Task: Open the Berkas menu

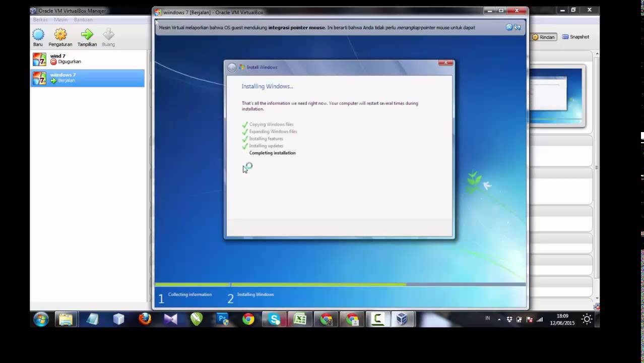Action: [40, 20]
